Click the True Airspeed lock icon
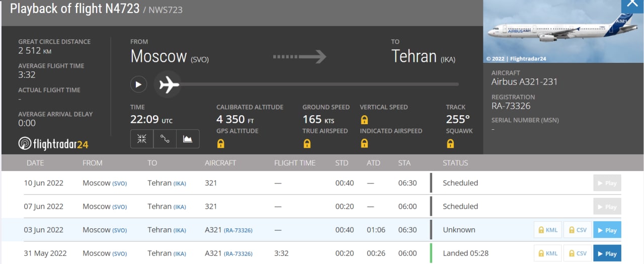Image resolution: width=644 pixels, height=264 pixels. [307, 144]
